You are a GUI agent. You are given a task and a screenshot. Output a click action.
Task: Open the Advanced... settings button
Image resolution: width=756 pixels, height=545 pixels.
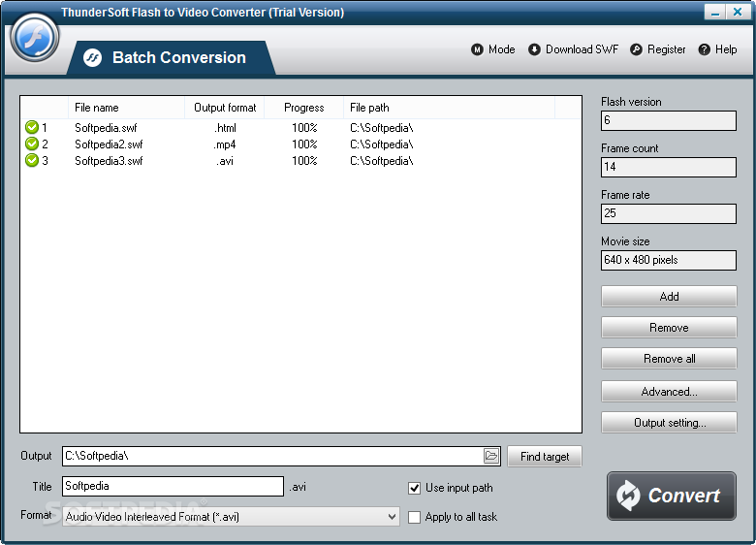tap(669, 391)
